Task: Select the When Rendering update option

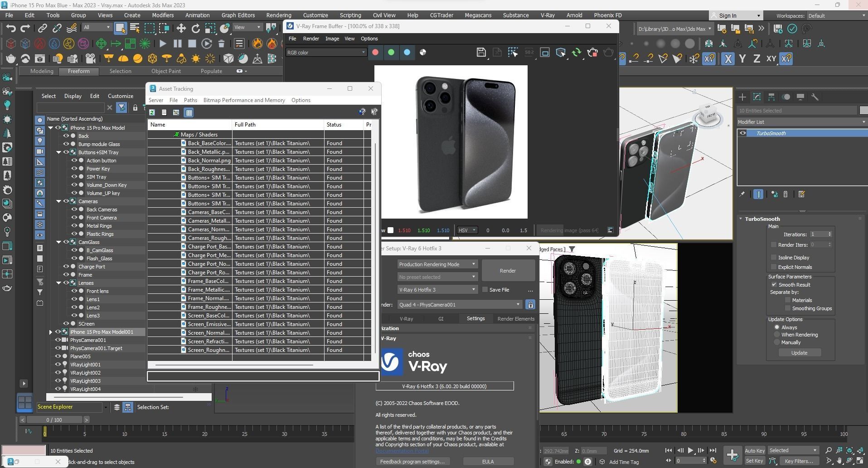Action: [777, 335]
